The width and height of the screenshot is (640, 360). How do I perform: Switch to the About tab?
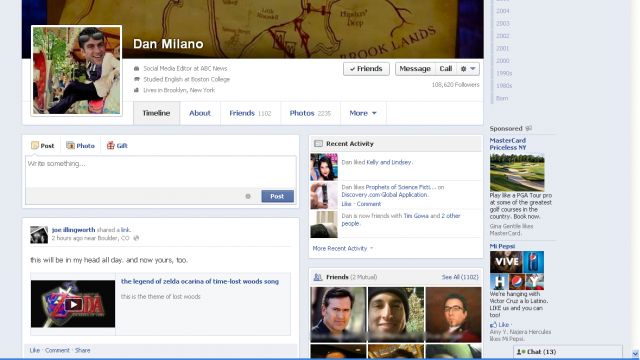(200, 113)
